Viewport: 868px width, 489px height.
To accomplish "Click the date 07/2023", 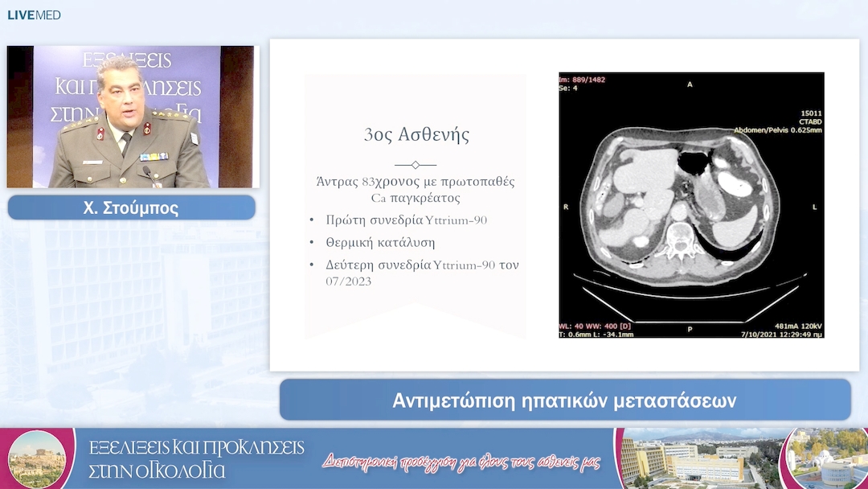I will point(348,281).
